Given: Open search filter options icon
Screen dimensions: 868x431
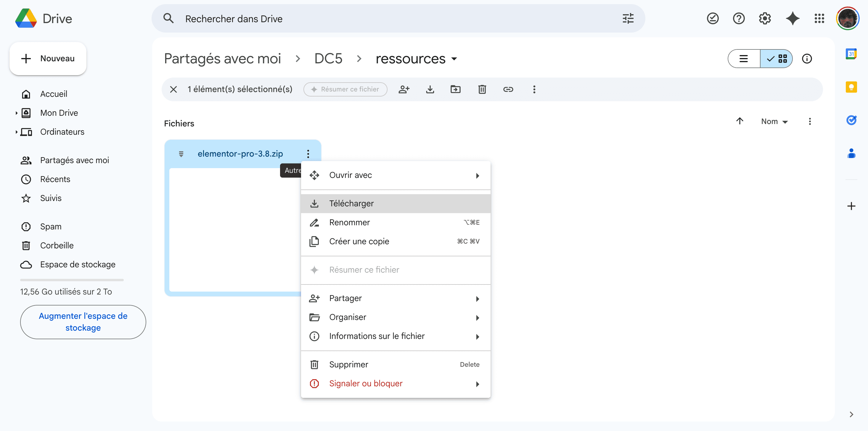Looking at the screenshot, I should click(628, 19).
